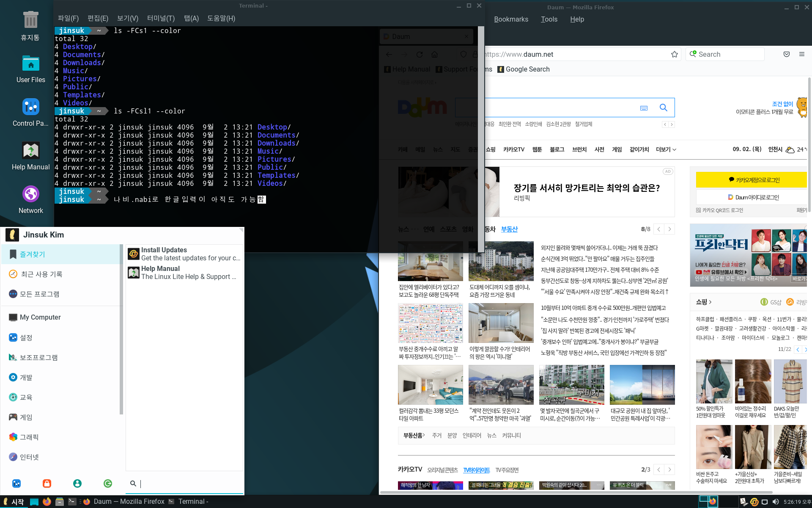Click the volume speaker tray icon
Screen dimensions: 812x508
775,502
